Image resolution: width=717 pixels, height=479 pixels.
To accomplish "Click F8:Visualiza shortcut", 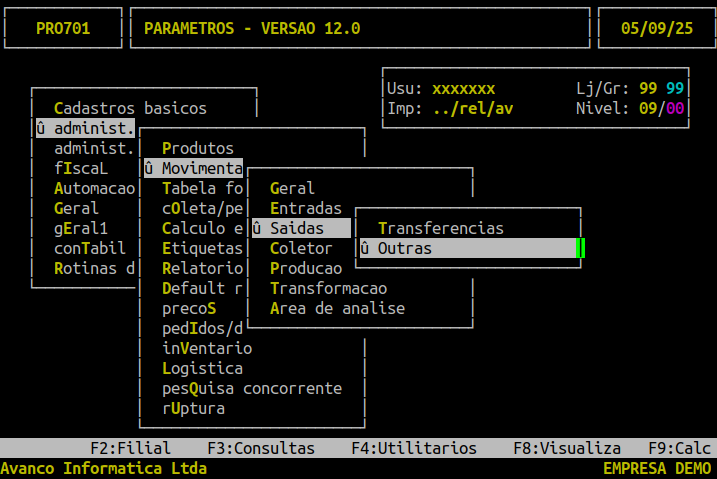I will (x=567, y=448).
